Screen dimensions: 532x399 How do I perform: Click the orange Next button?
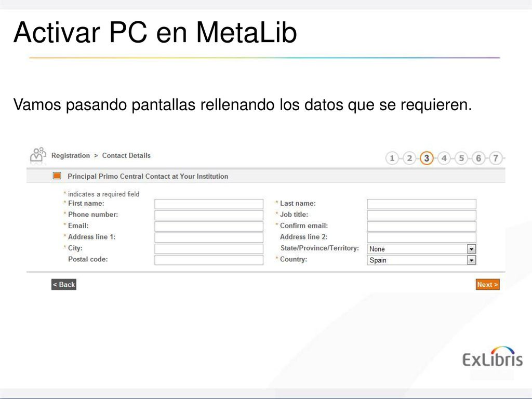(x=487, y=285)
